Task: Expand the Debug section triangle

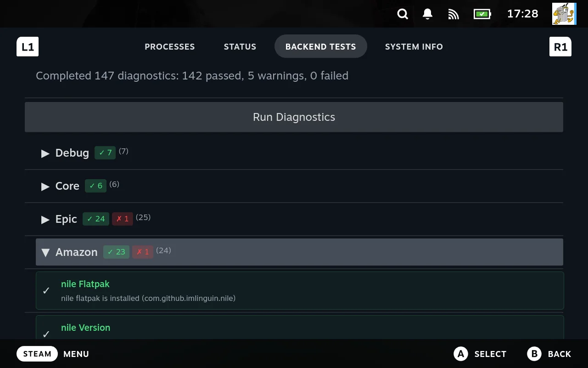Action: point(45,153)
